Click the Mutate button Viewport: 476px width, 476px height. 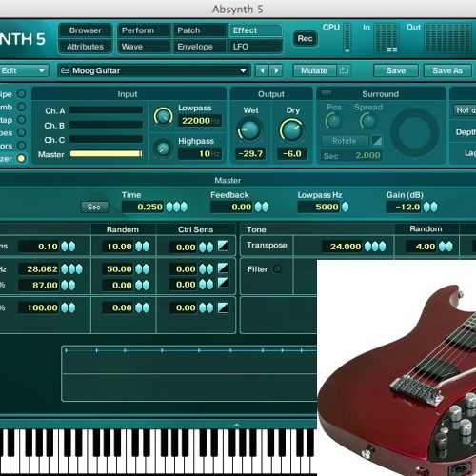[x=314, y=70]
